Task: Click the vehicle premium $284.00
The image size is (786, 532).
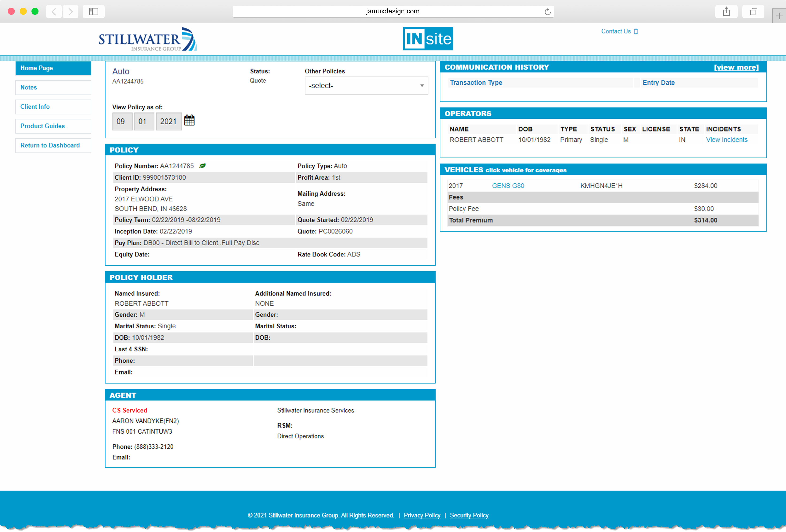Action: coord(705,186)
